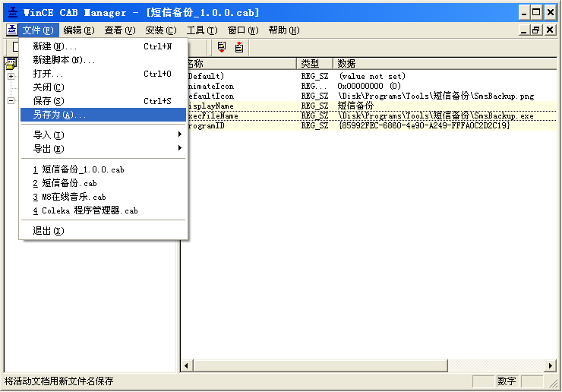This screenshot has height=392, width=562.
Task: Open the 编辑 (E) menu
Action: (79, 30)
